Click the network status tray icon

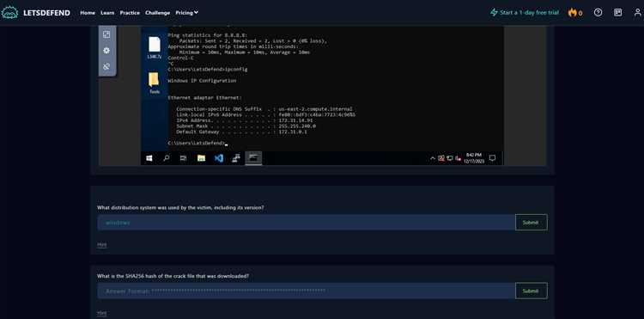click(x=450, y=158)
